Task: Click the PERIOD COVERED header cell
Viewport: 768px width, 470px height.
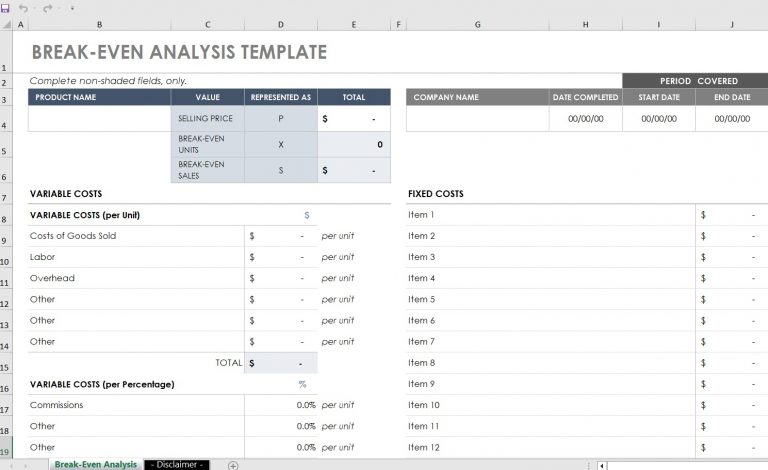Action: (x=695, y=81)
